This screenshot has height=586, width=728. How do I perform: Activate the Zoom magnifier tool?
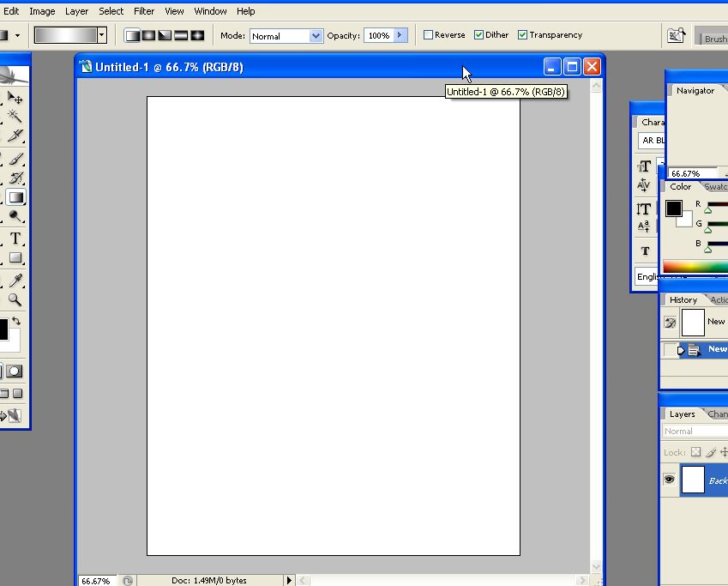(15, 299)
